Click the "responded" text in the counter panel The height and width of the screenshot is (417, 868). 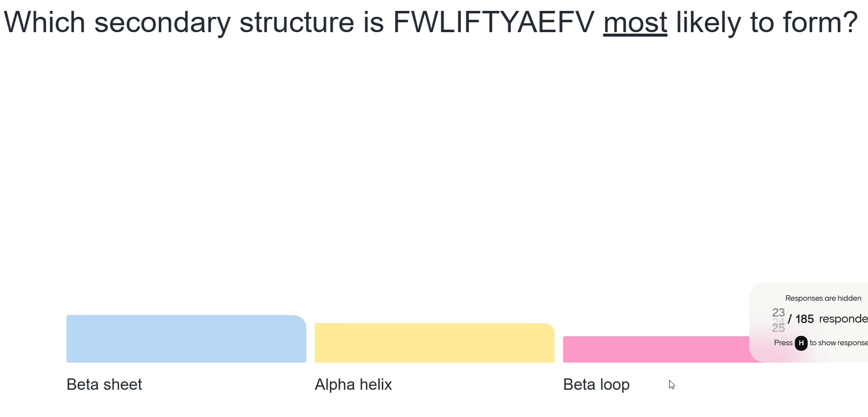(x=843, y=319)
